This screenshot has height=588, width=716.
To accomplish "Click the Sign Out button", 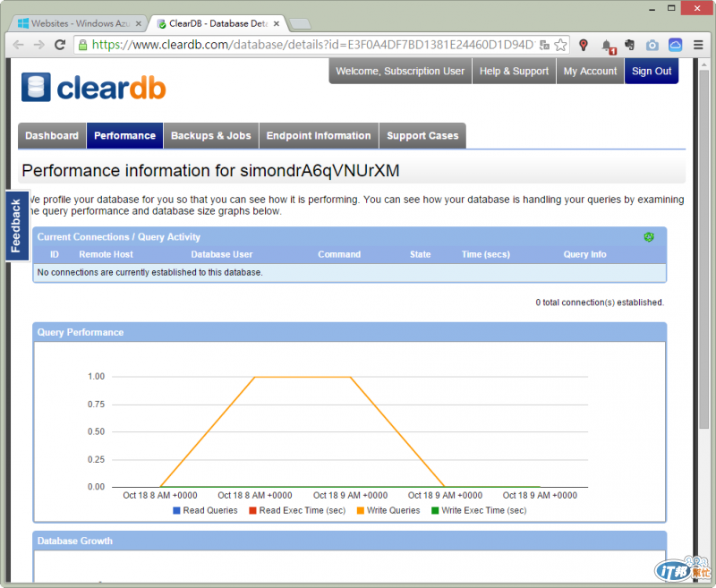I will (x=652, y=72).
